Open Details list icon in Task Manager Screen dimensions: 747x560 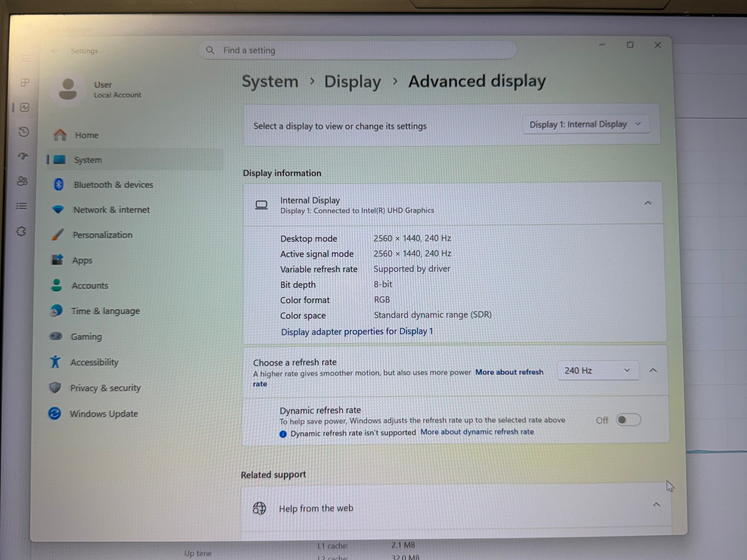tap(22, 206)
